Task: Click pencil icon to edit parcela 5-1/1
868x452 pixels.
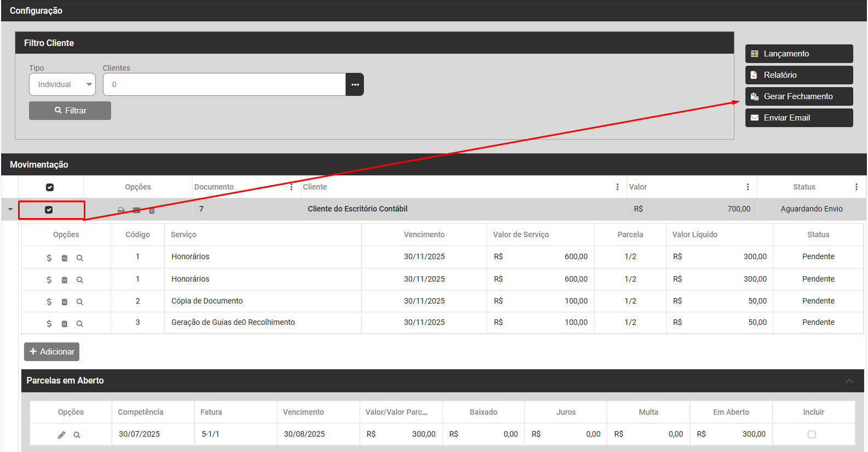Action: [x=61, y=435]
